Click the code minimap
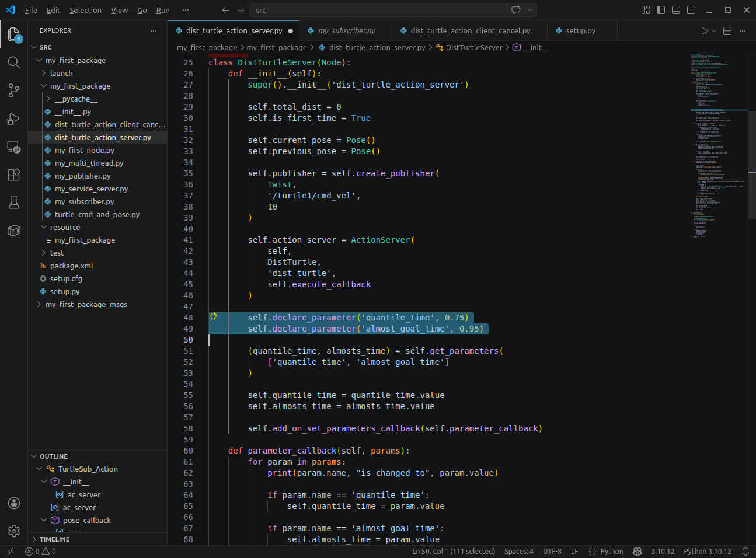The width and height of the screenshot is (756, 558). tap(719, 146)
